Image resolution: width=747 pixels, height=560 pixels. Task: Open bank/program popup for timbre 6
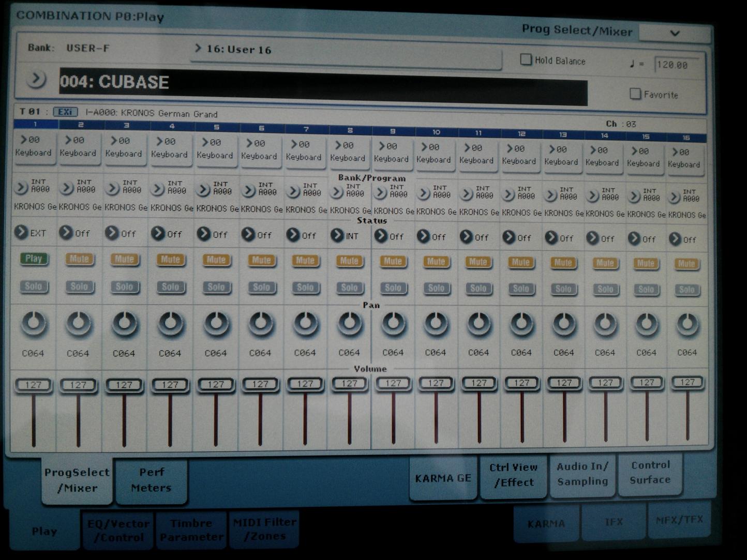point(248,191)
